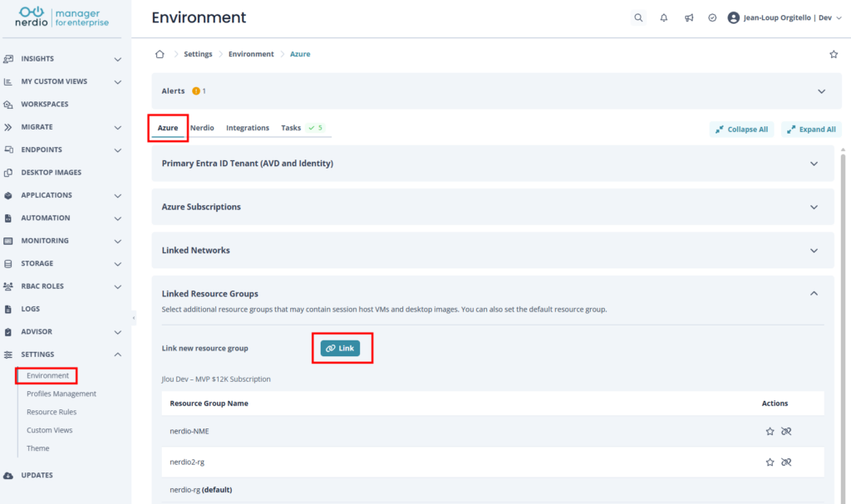This screenshot has height=504, width=851.
Task: Click the Nerdio Manager logo
Action: point(61,17)
